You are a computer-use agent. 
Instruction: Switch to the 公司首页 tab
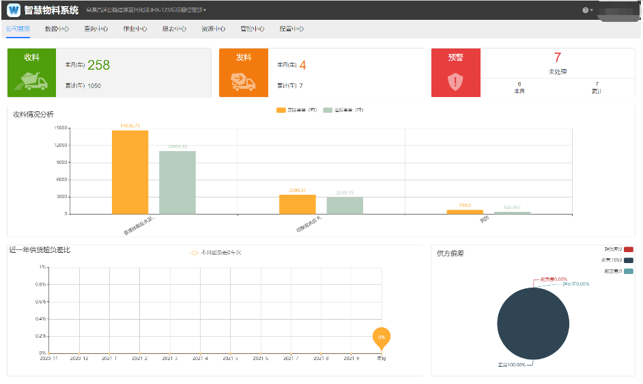point(18,29)
